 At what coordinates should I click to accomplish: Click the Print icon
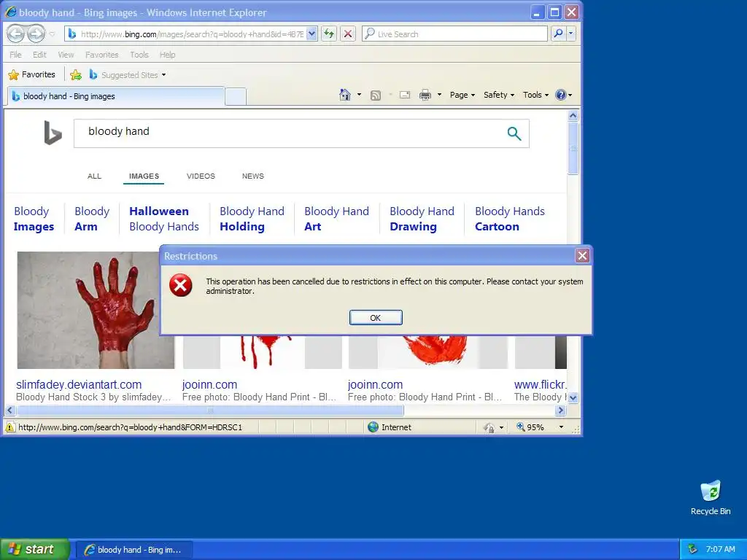[425, 95]
